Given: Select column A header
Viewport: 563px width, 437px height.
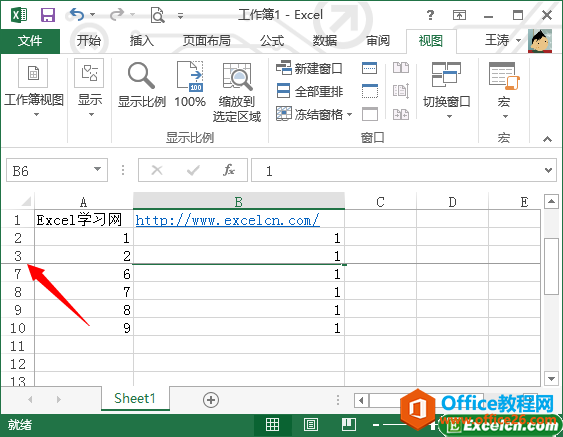Looking at the screenshot, I should coord(84,201).
